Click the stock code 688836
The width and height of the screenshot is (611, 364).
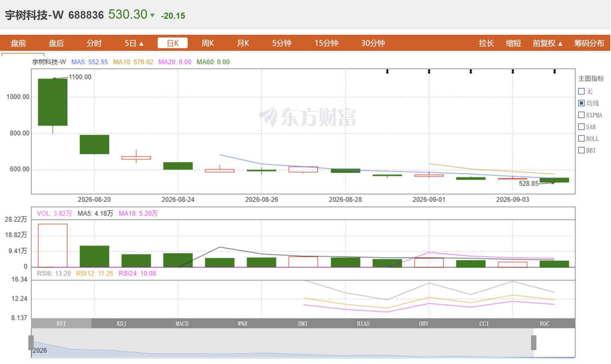(x=86, y=15)
